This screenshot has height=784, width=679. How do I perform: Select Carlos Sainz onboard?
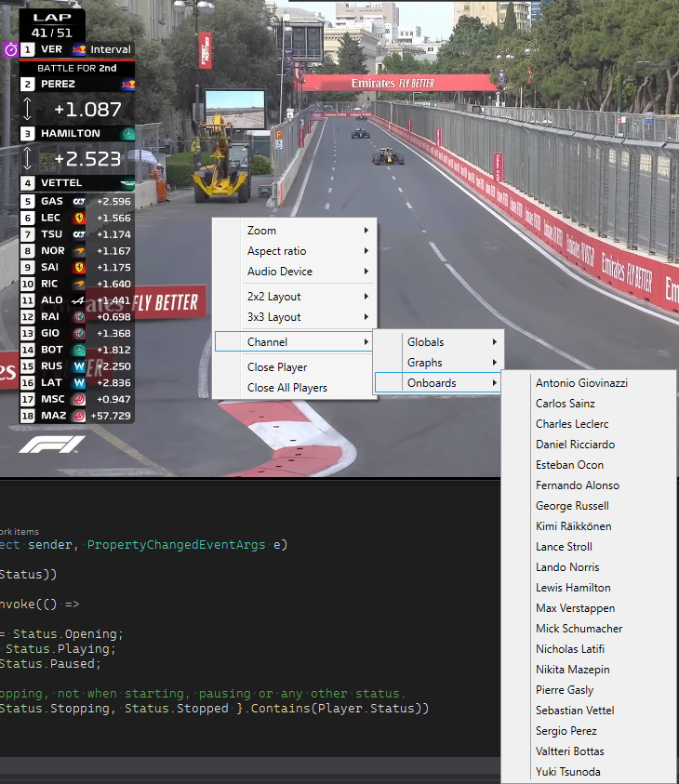pos(589,404)
